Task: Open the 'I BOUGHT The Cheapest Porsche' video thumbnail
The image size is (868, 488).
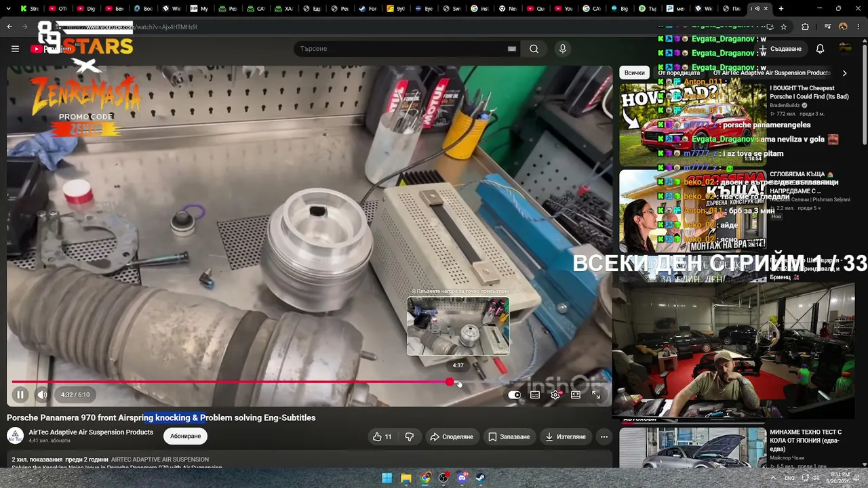Action: pos(692,124)
